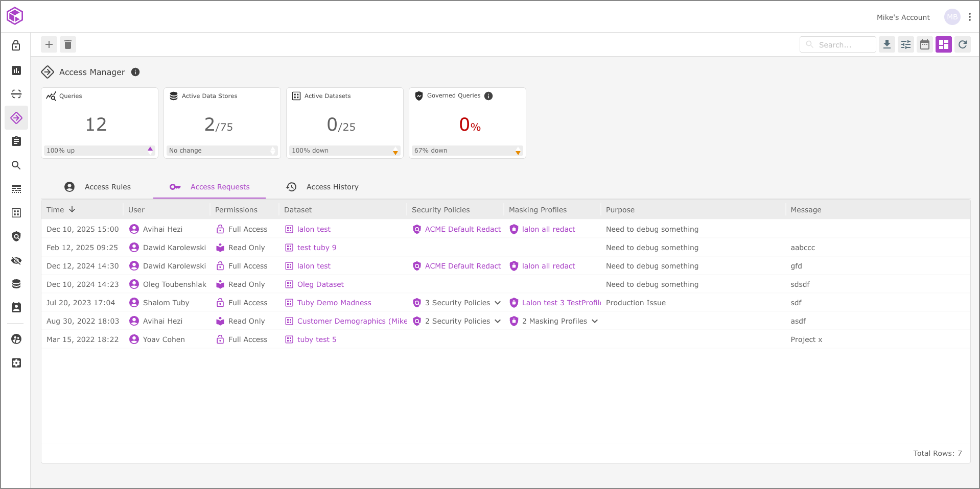Expand the 2 Masking Profiles chevron
The image size is (980, 489).
pyautogui.click(x=595, y=321)
